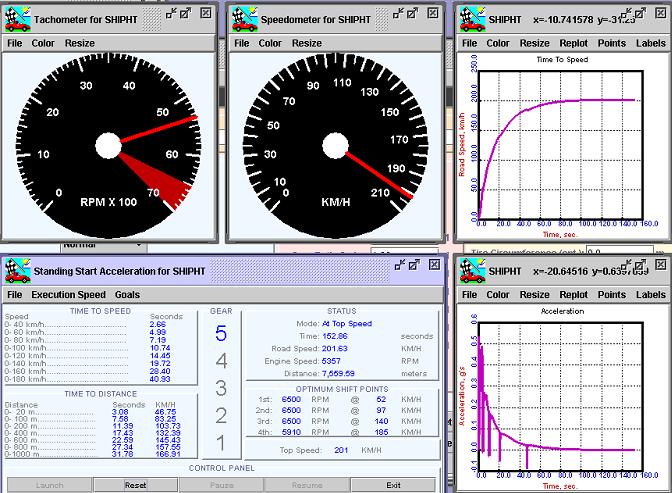Image resolution: width=672 pixels, height=493 pixels.
Task: Iconify the Tachometer window
Action: point(171,14)
